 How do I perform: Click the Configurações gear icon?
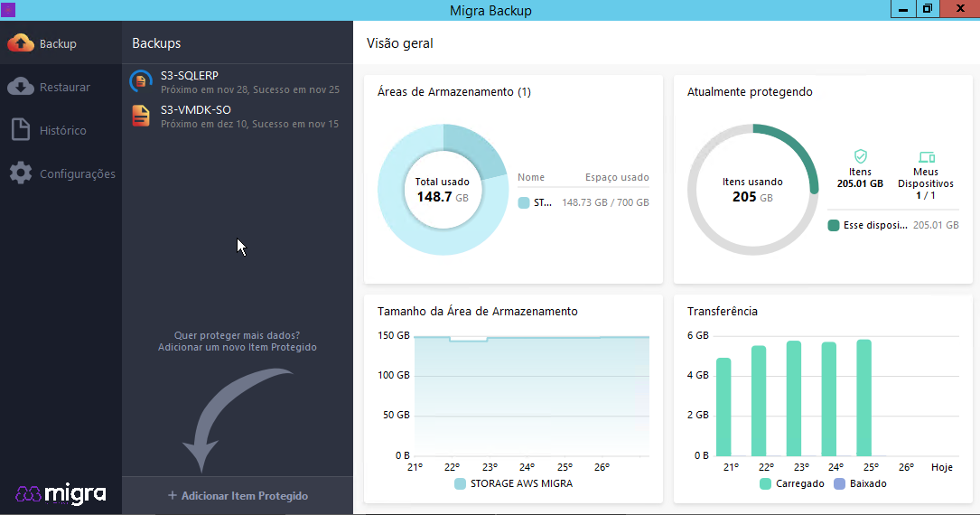20,173
